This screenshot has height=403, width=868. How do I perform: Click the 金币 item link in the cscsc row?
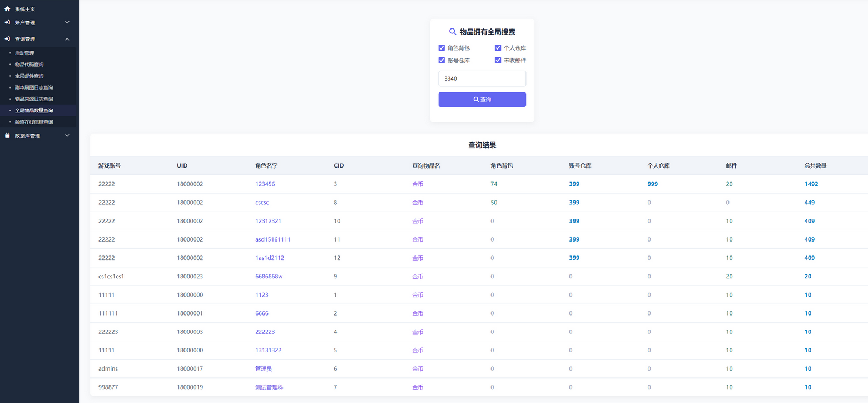click(x=418, y=203)
